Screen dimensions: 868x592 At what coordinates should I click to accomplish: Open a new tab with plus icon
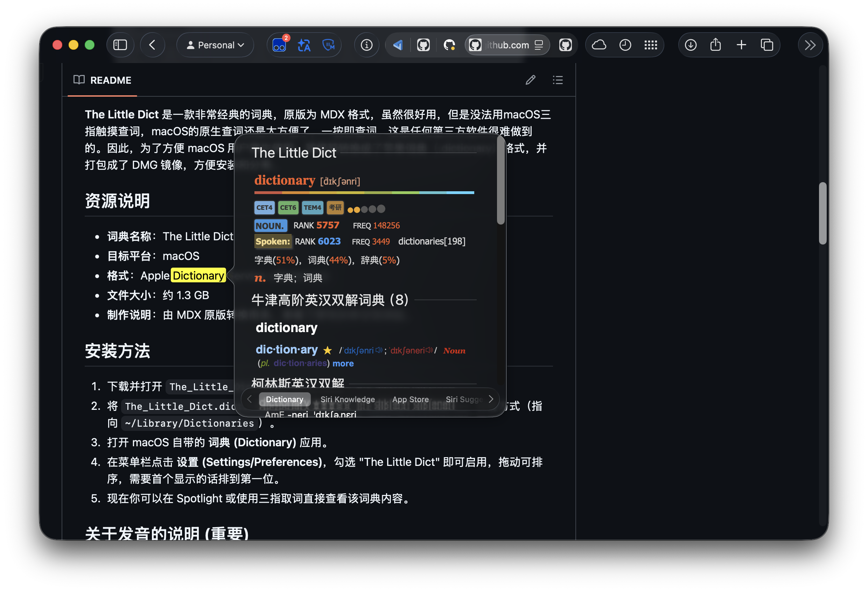coord(741,45)
